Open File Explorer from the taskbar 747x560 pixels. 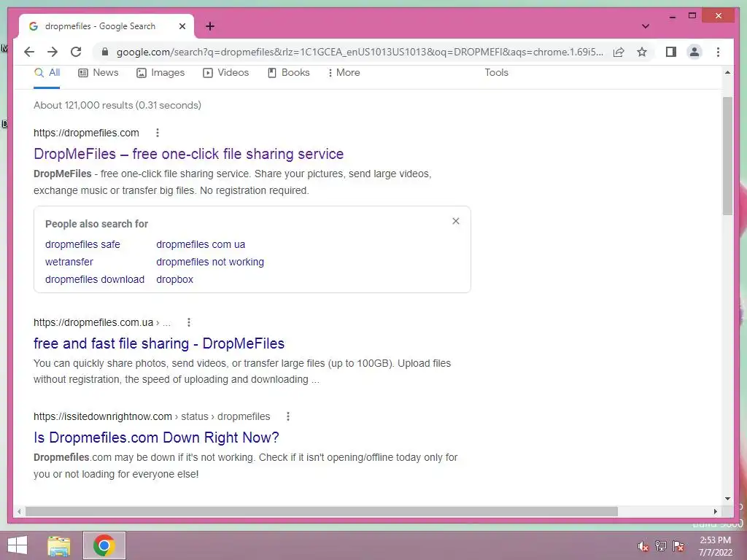tap(59, 545)
